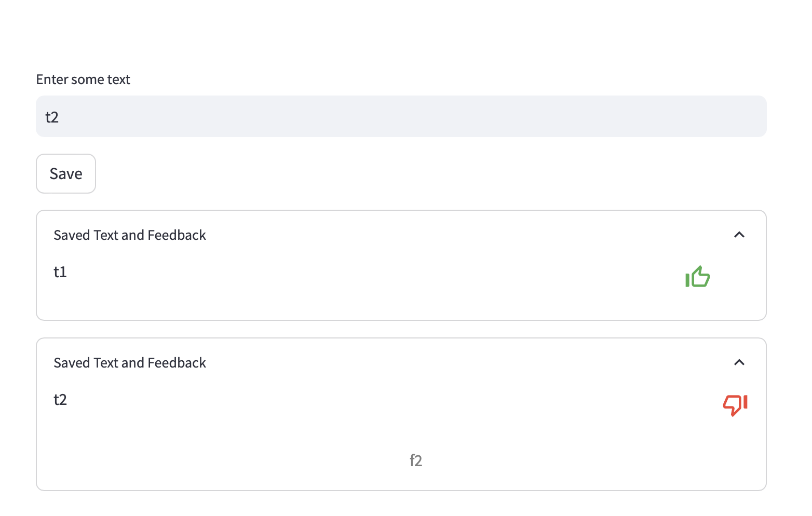Click "Saved Text and Feedback" header above t1
Image resolution: width=812 pixels, height=516 pixels.
coord(130,235)
